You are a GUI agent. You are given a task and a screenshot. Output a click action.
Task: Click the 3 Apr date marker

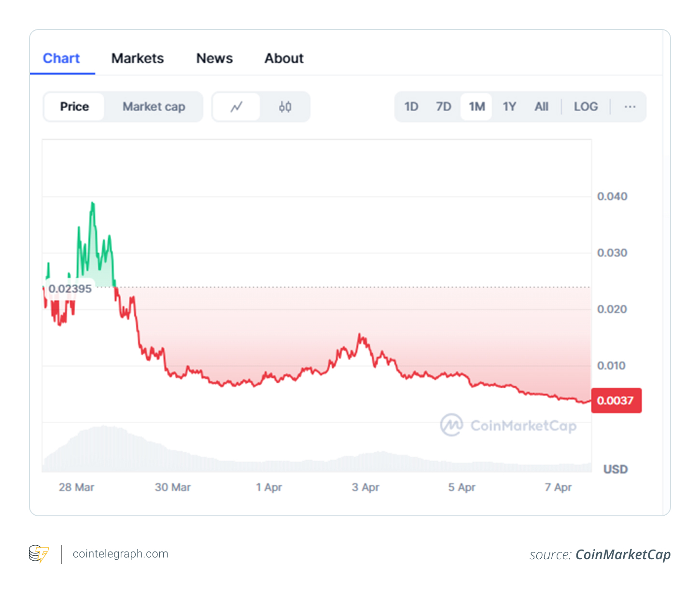(365, 487)
